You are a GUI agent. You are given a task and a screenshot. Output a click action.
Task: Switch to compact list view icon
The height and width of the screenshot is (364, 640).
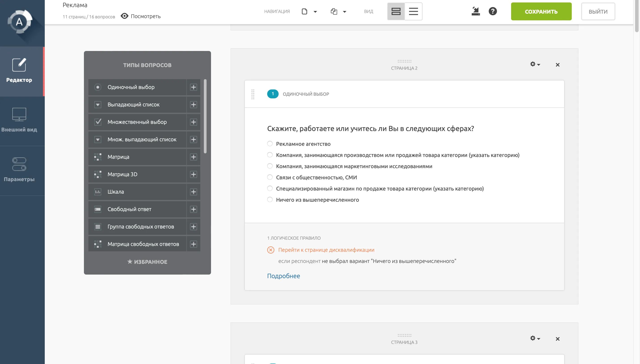[413, 11]
